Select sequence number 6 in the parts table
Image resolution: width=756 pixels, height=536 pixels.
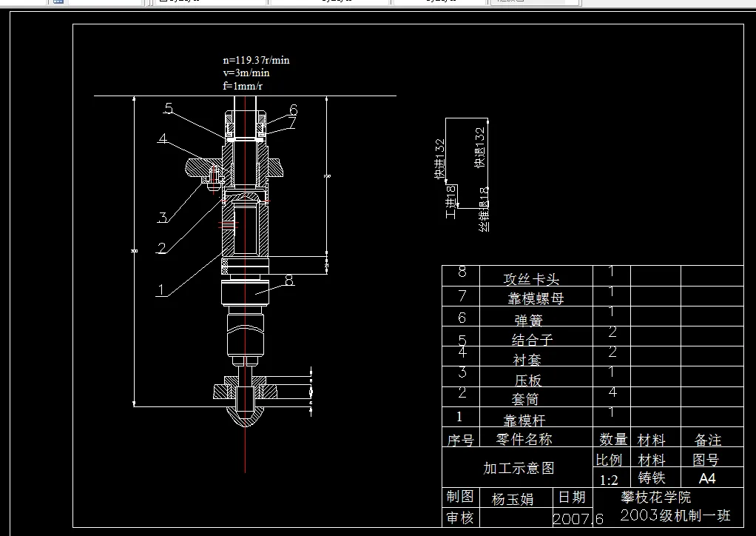pyautogui.click(x=462, y=318)
